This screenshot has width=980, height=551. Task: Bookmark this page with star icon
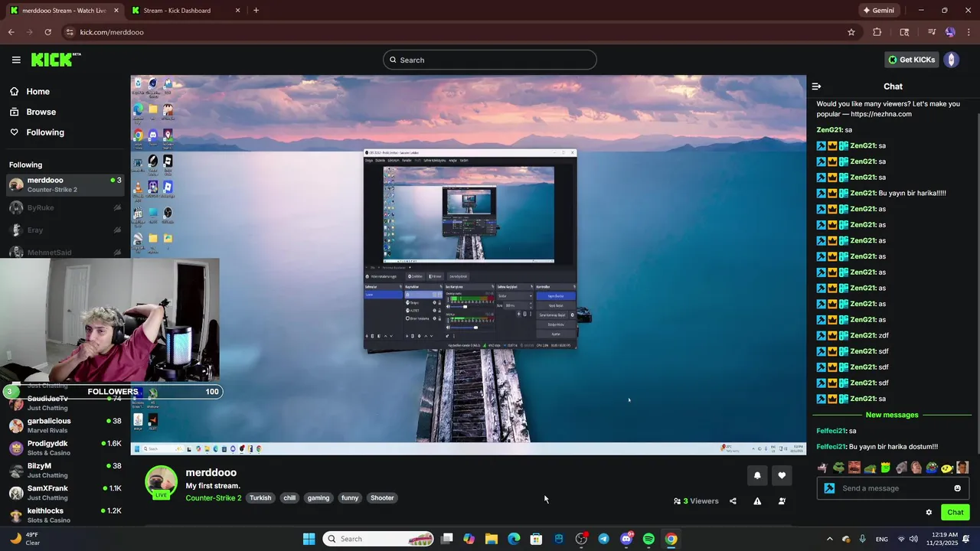851,32
